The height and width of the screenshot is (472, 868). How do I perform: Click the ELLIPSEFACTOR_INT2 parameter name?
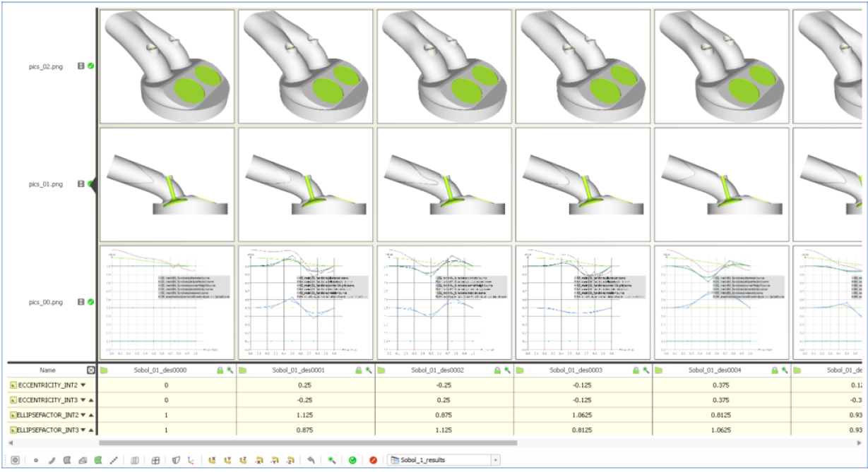48,415
